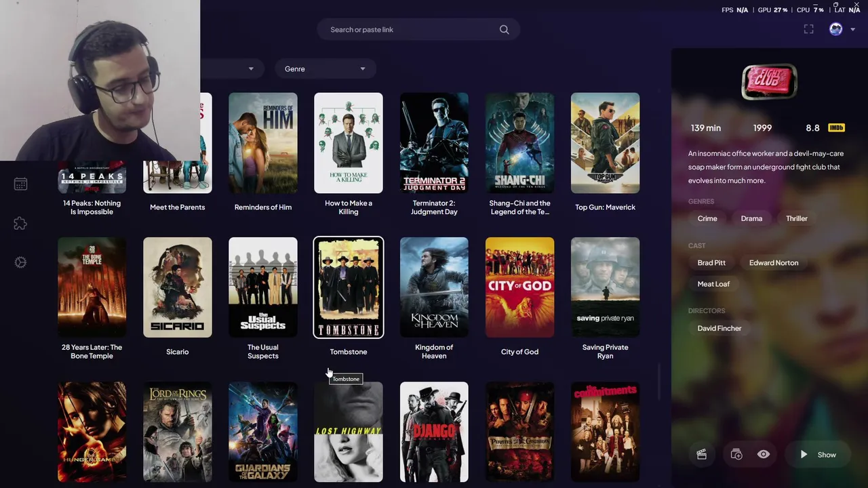
Task: Mark Fight Club as watched
Action: (764, 455)
